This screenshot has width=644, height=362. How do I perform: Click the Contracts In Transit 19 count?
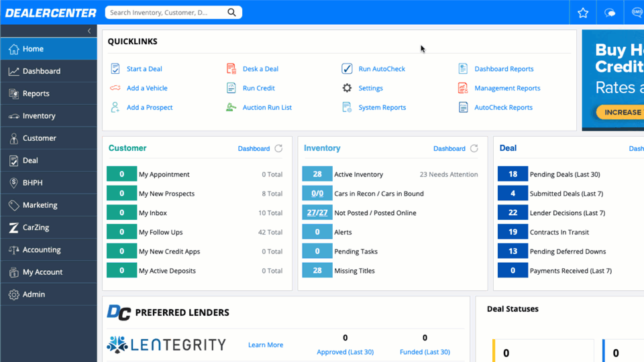[x=513, y=232]
